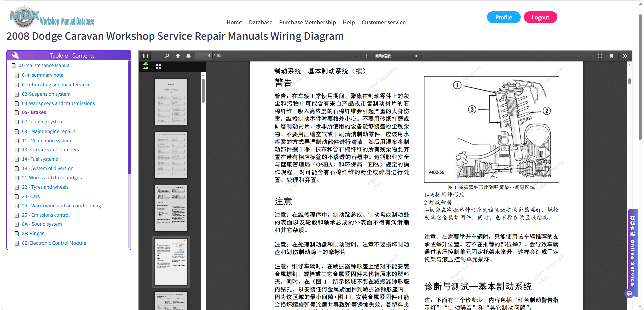Open 03-War speeds and transmissions
Viewport: 644px width, 310px height.
point(58,103)
